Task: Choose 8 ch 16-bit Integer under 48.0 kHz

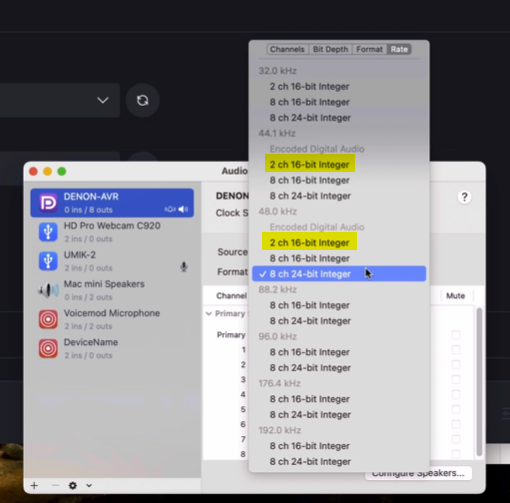Action: click(x=339, y=258)
